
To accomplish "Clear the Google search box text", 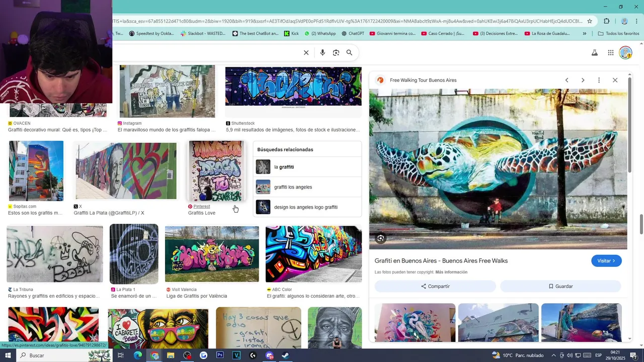I will (306, 53).
